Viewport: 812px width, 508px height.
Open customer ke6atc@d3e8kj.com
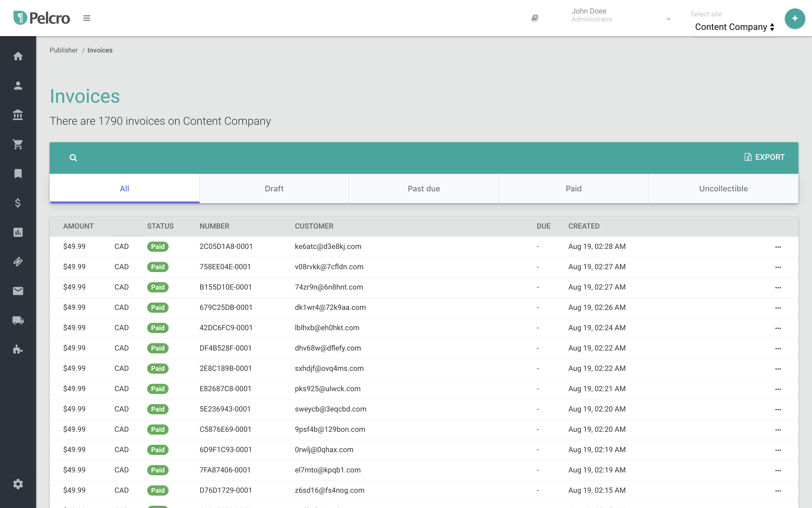(x=328, y=246)
